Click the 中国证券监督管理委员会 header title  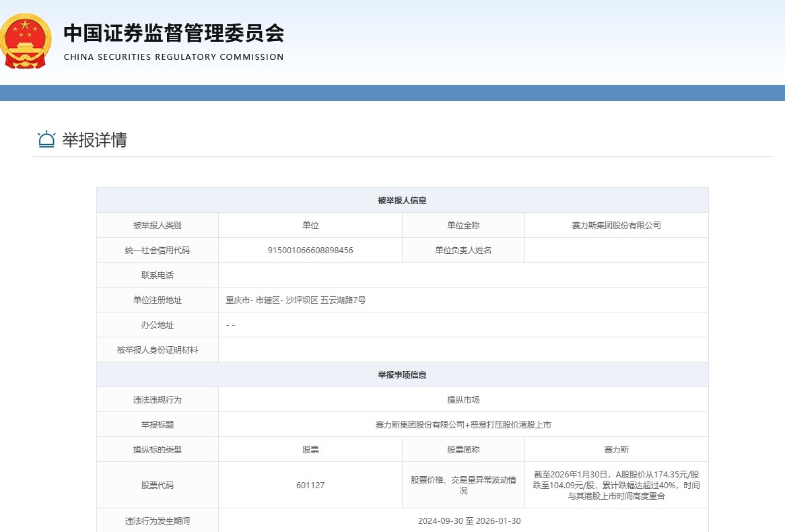click(174, 34)
